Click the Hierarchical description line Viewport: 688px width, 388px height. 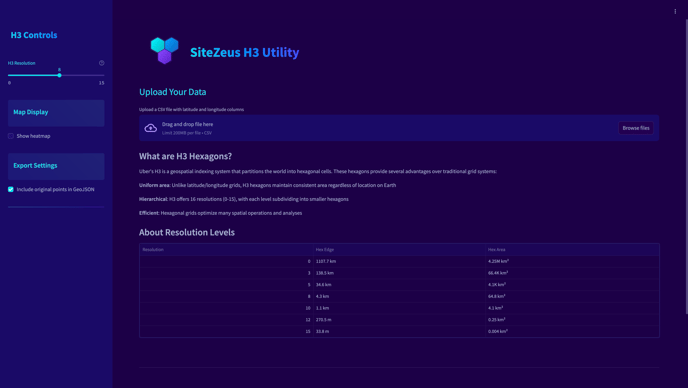click(244, 199)
